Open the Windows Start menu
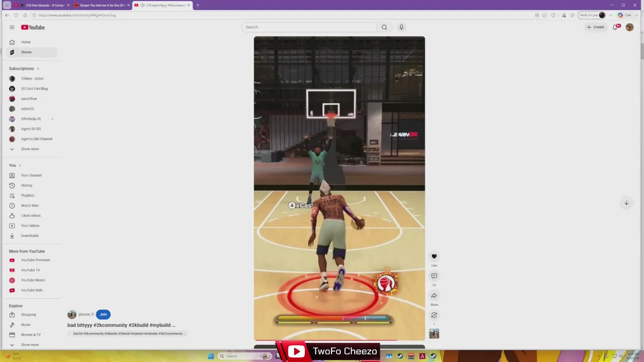The height and width of the screenshot is (362, 644). pyautogui.click(x=211, y=356)
